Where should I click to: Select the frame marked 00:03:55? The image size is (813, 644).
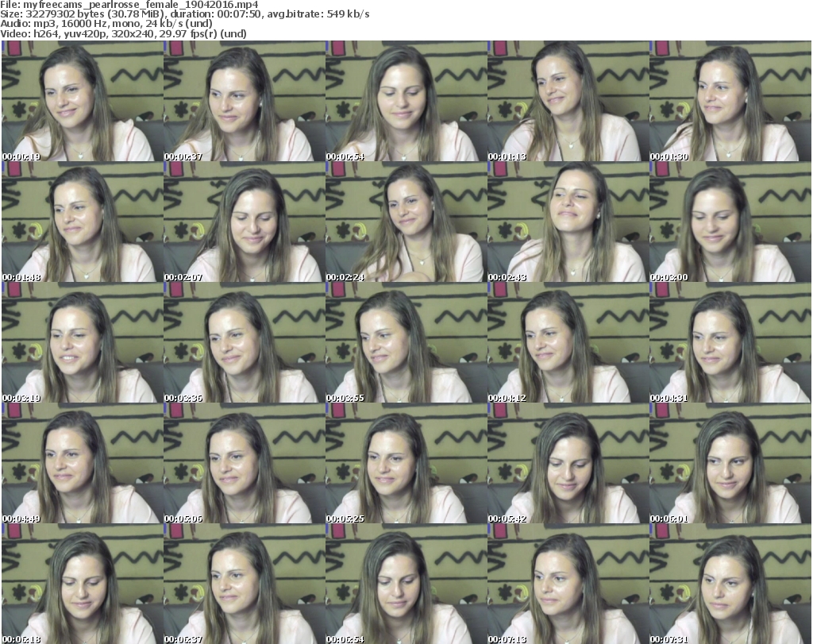pyautogui.click(x=406, y=343)
